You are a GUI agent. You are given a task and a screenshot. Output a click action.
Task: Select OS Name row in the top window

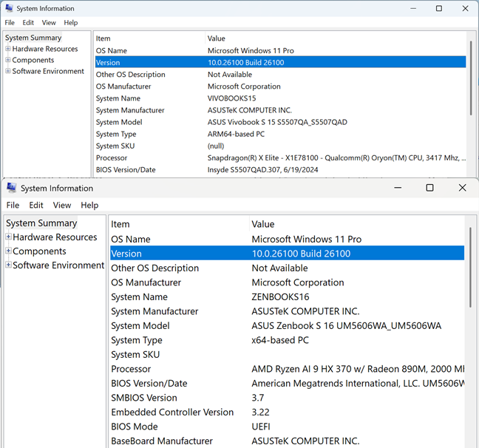[x=280, y=51]
